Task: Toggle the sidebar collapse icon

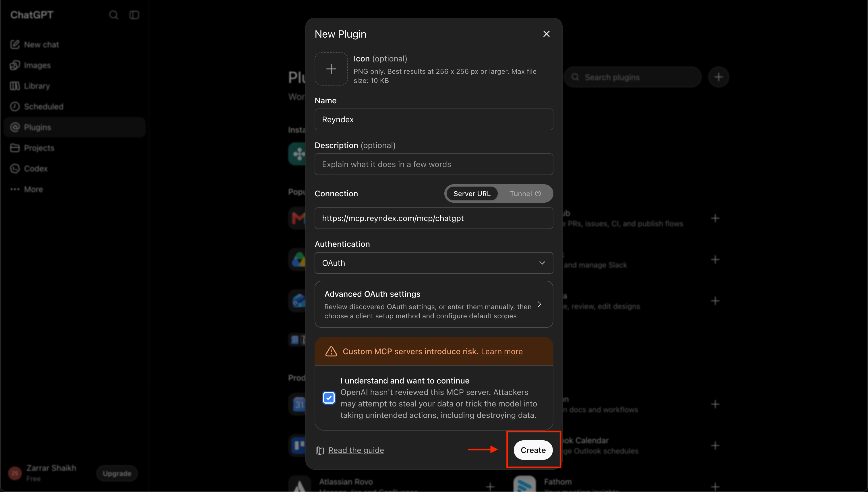Action: tap(134, 15)
